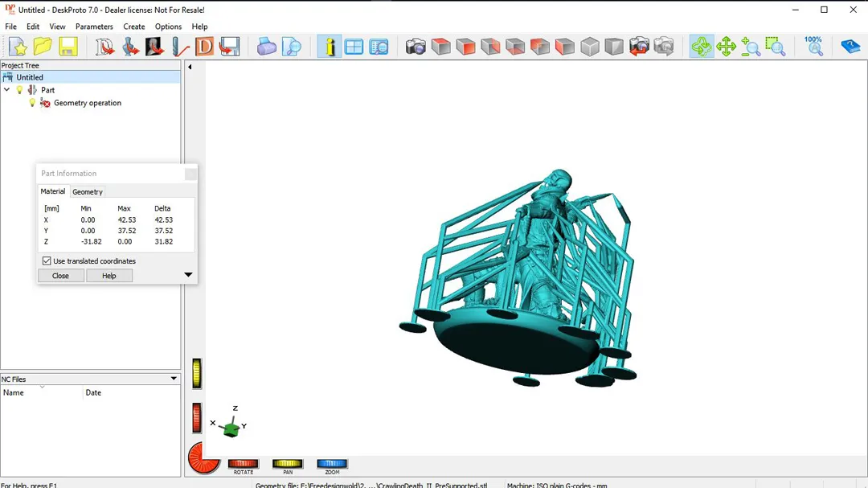The image size is (868, 488).
Task: Select the plain light gray cube view
Action: [590, 47]
